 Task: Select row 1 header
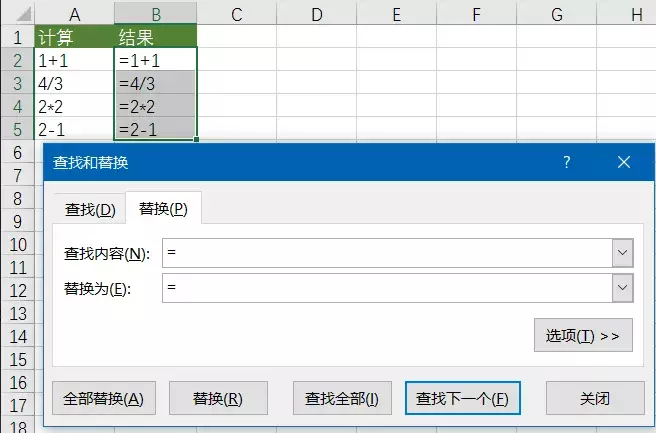pyautogui.click(x=16, y=38)
